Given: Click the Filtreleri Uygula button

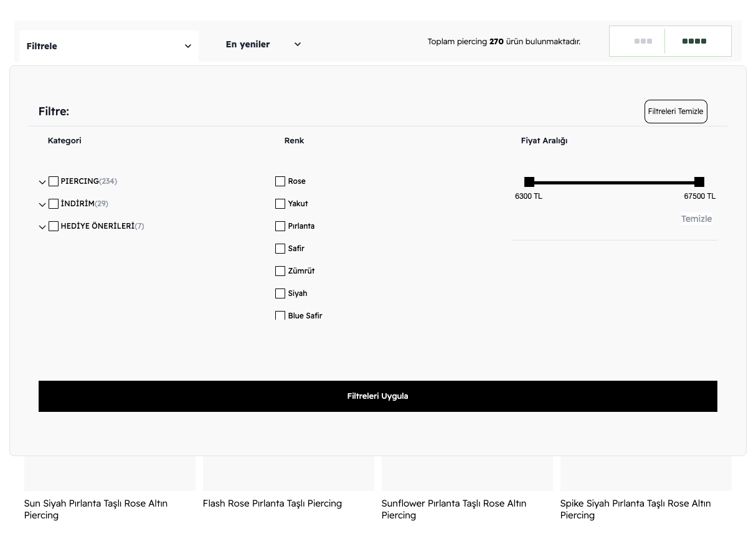Looking at the screenshot, I should pos(377,396).
